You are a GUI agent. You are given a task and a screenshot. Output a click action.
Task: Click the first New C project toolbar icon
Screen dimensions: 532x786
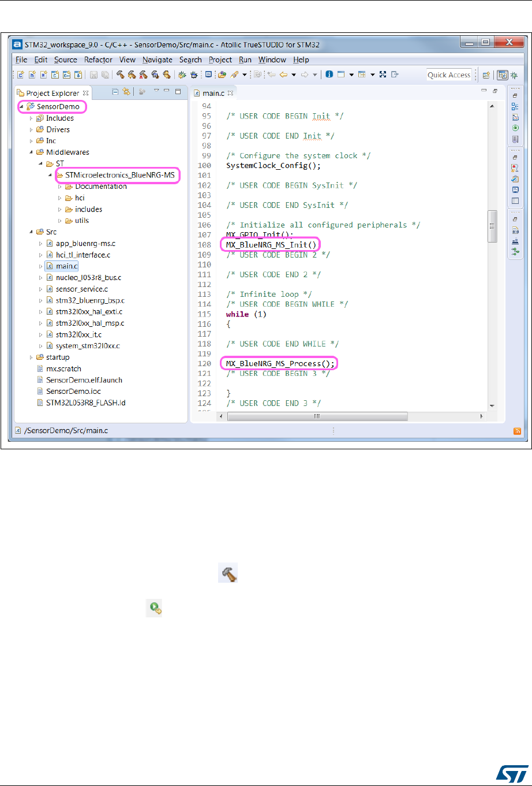pyautogui.click(x=20, y=74)
